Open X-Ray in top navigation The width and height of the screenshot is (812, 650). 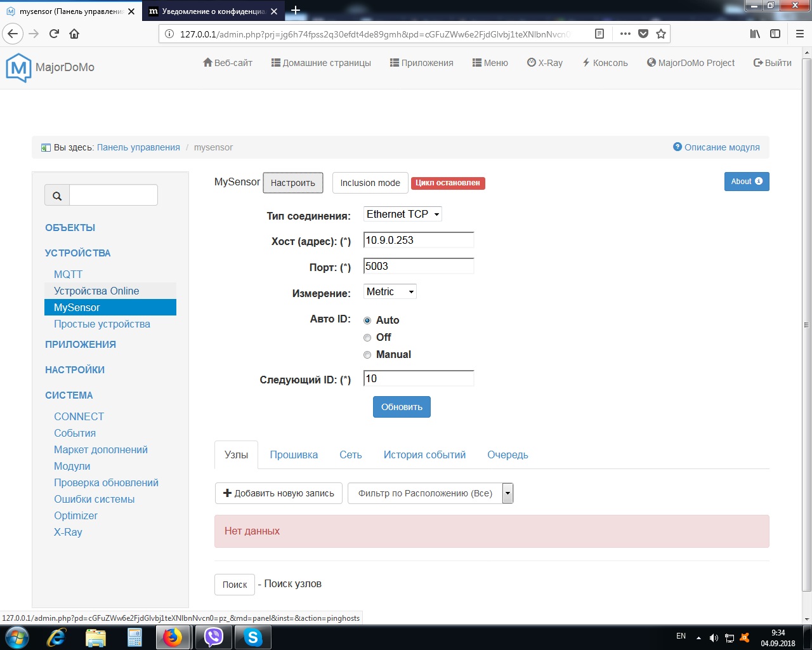544,63
